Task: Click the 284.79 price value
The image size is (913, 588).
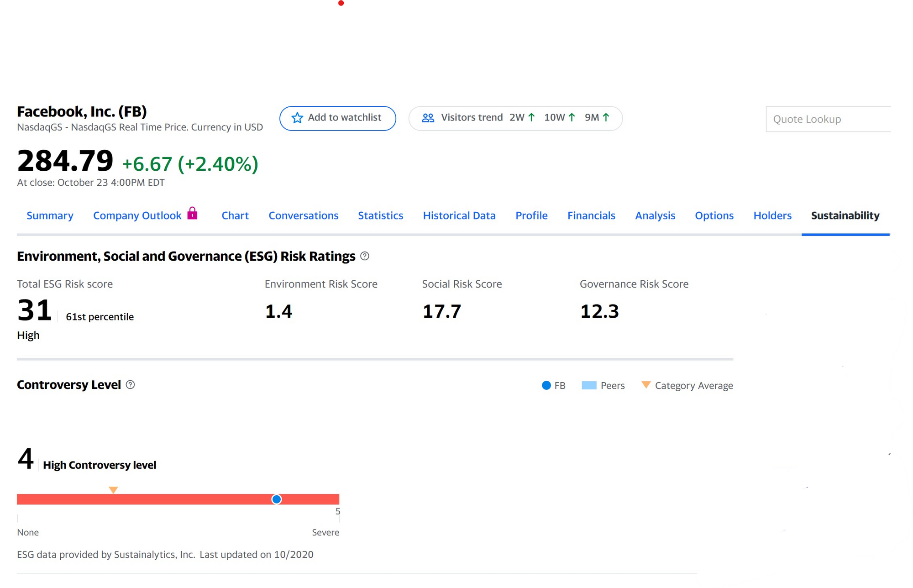Action: [65, 161]
